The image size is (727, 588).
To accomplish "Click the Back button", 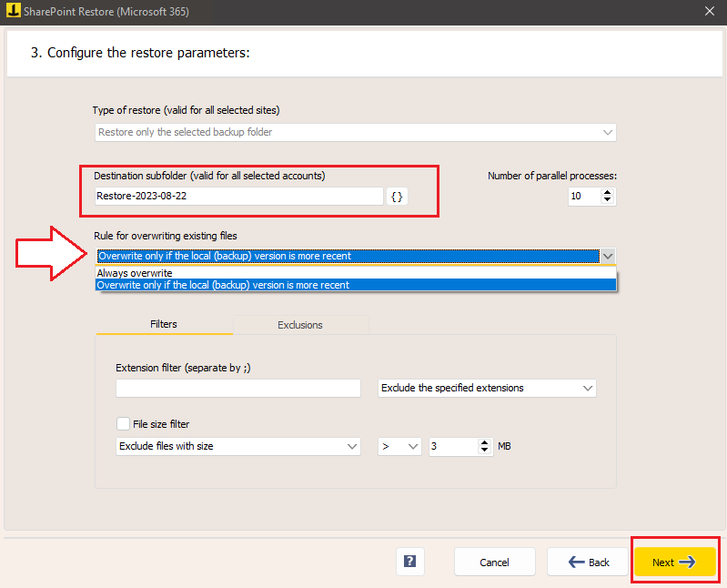I will (589, 562).
